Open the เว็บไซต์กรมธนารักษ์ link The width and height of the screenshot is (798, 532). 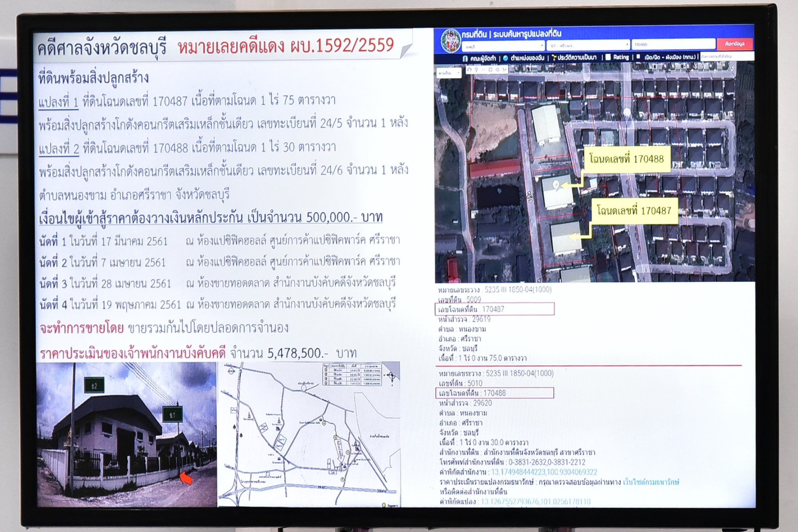tap(651, 482)
